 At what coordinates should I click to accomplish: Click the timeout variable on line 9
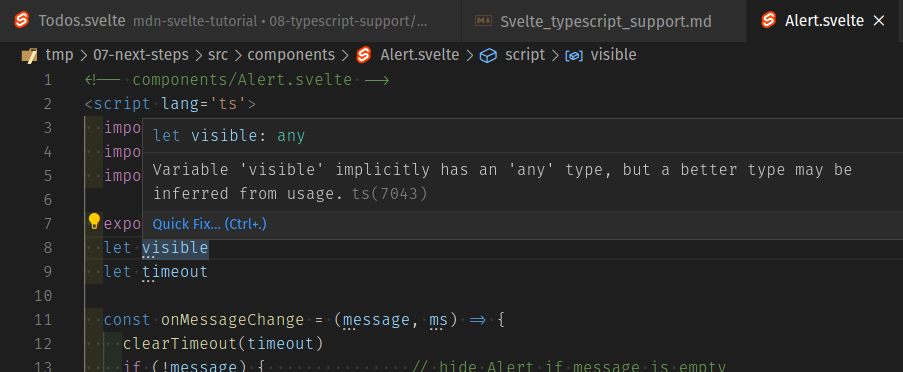[175, 272]
